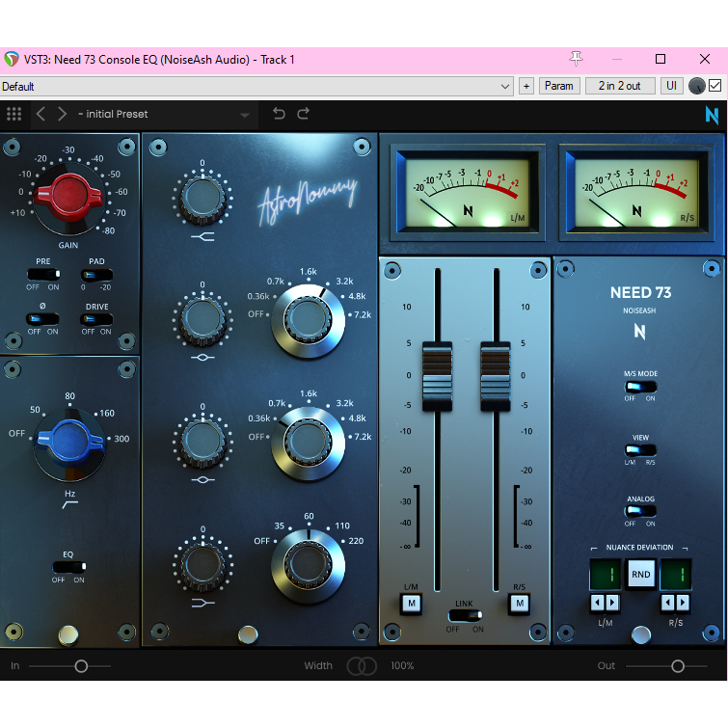Click the lower mid band gain knob
The height and width of the screenshot is (728, 728).
(x=202, y=442)
